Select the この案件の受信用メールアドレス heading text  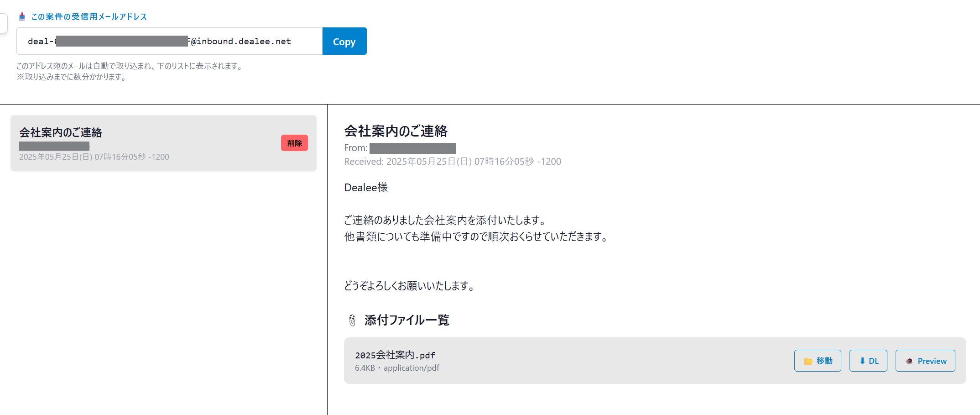pyautogui.click(x=89, y=17)
